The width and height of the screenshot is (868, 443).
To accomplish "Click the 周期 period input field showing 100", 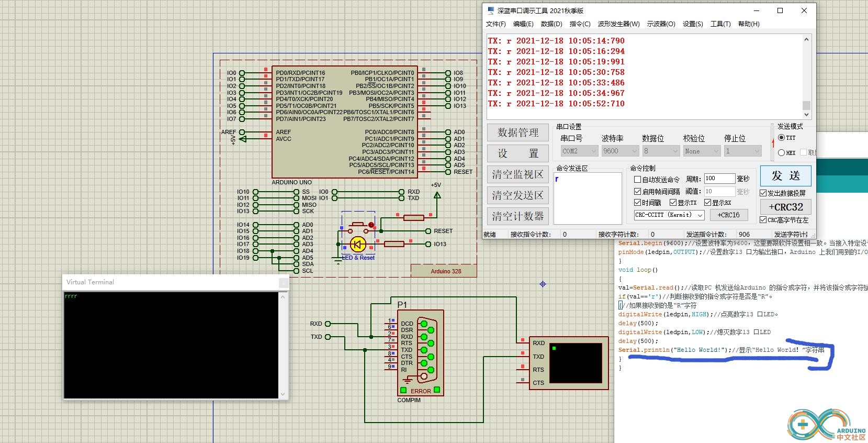I will point(719,179).
